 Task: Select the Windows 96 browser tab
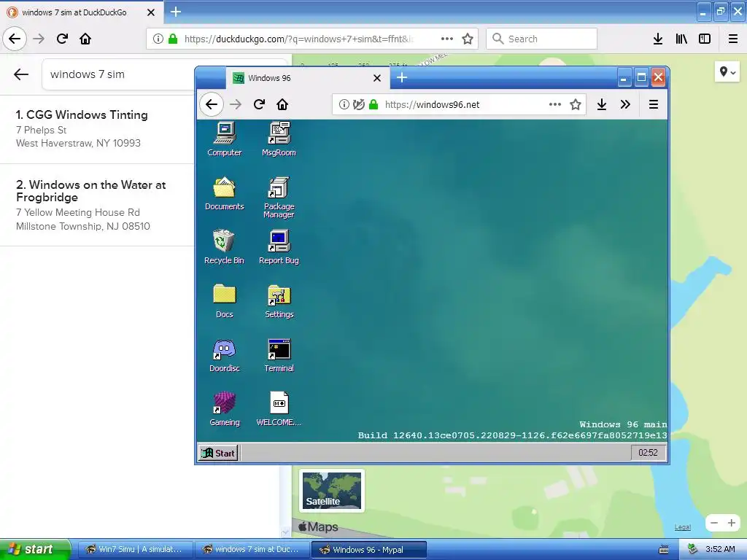pyautogui.click(x=308, y=78)
